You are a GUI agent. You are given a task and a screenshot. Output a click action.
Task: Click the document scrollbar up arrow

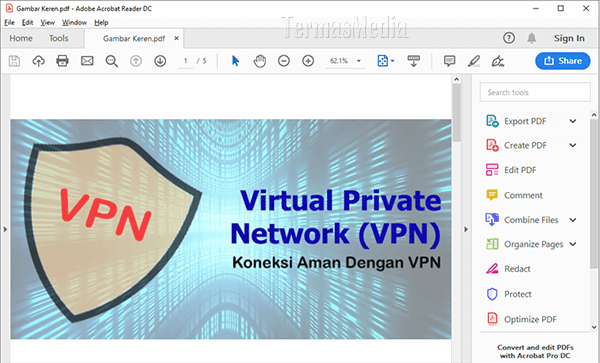[456, 79]
